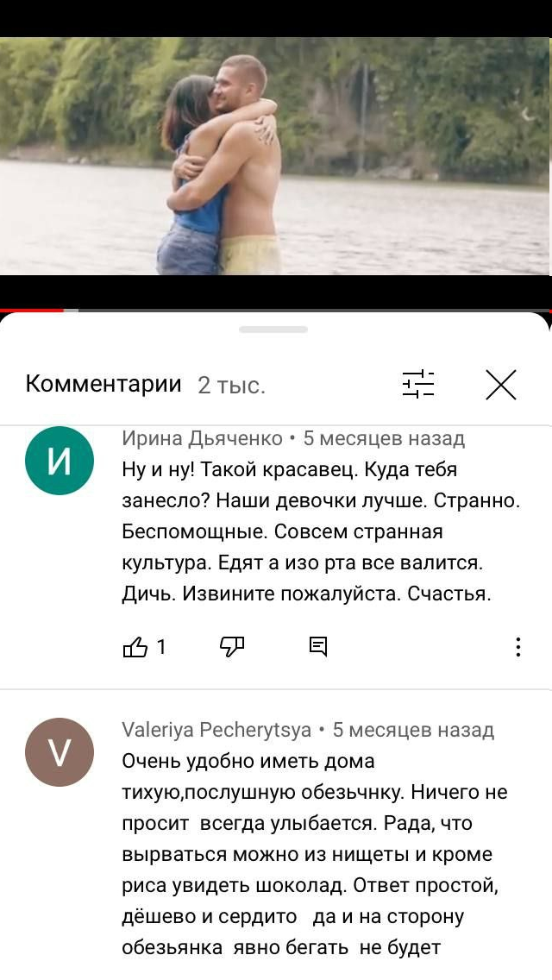Open Valeriya Pecherytsya's brown avatar
The width and height of the screenshot is (552, 980).
tap(60, 752)
